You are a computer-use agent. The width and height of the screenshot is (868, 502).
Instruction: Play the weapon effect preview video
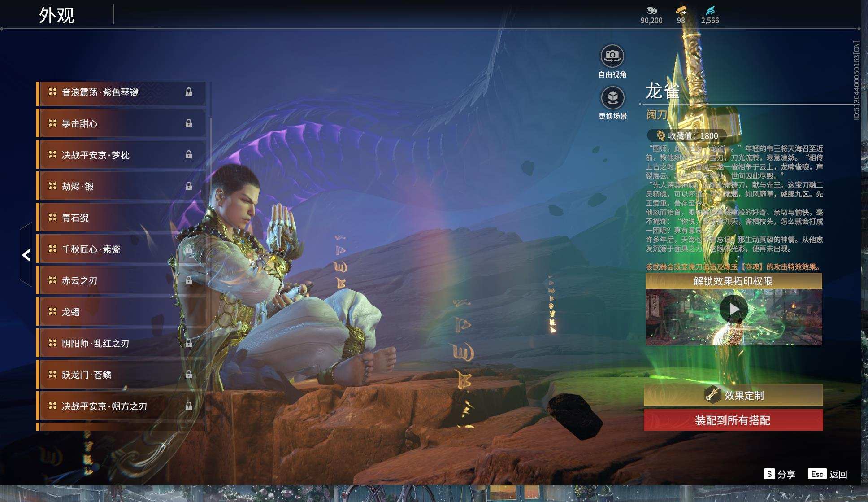(x=733, y=309)
